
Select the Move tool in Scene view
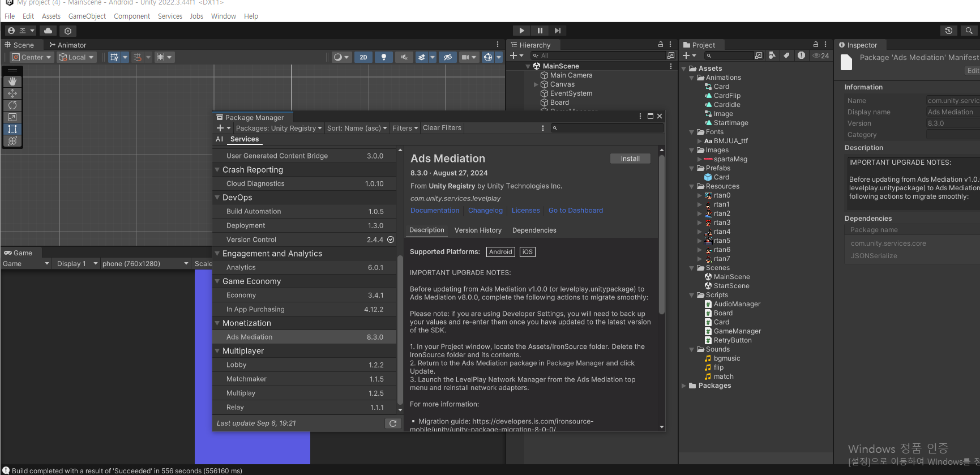pos(12,93)
